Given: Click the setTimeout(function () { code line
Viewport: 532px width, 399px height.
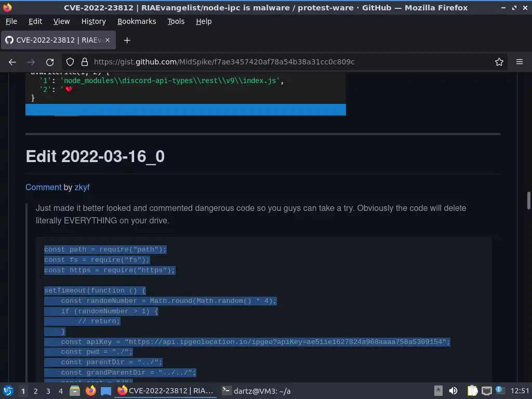Looking at the screenshot, I should click(x=95, y=290).
